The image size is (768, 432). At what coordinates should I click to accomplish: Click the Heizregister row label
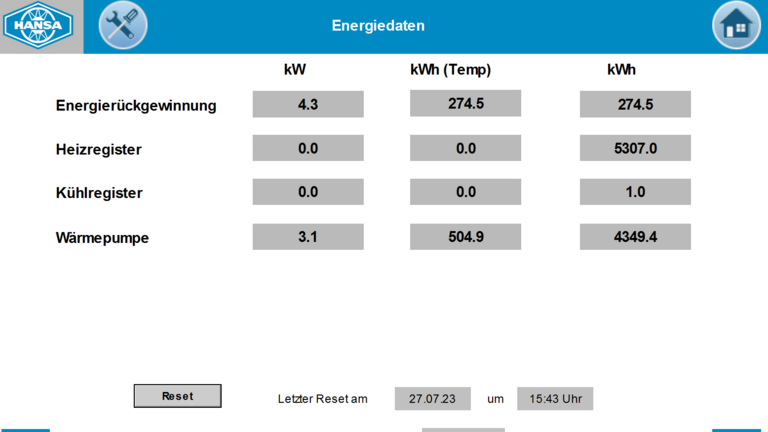coord(98,149)
